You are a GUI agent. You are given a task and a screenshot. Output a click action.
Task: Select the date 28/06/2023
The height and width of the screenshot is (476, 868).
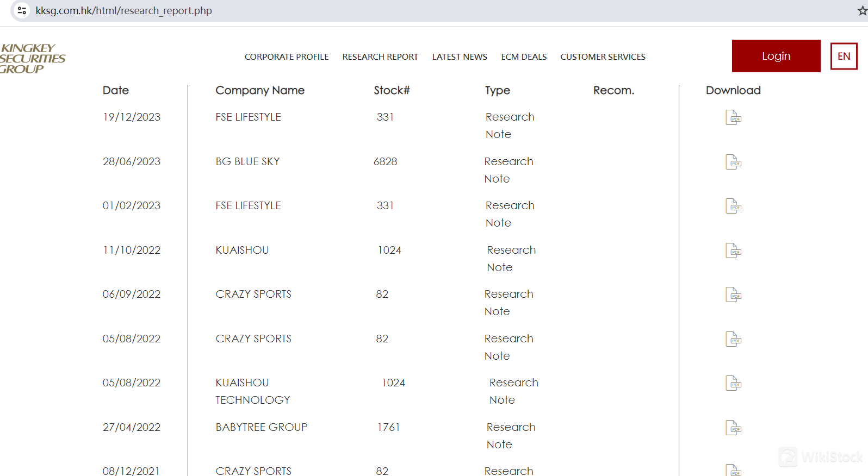tap(132, 161)
